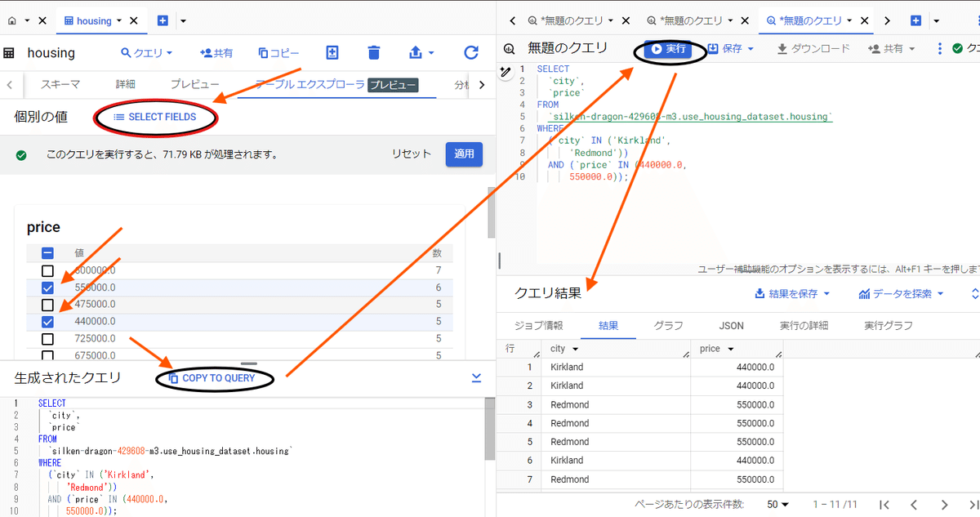Uncheck the 550000.0 price checkbox
980x517 pixels.
click(x=47, y=287)
